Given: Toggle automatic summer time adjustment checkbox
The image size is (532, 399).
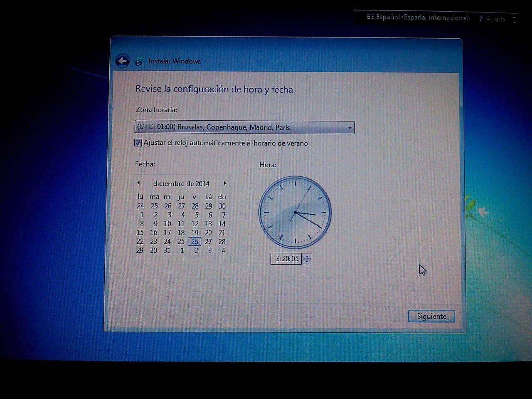Looking at the screenshot, I should [x=138, y=143].
